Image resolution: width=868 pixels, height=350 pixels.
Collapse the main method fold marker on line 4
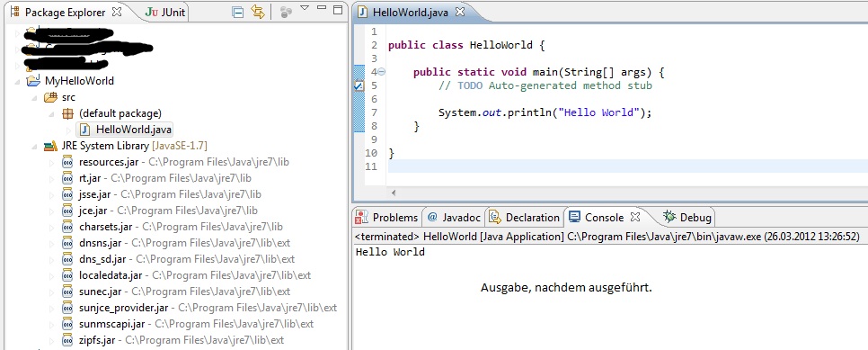coord(382,72)
